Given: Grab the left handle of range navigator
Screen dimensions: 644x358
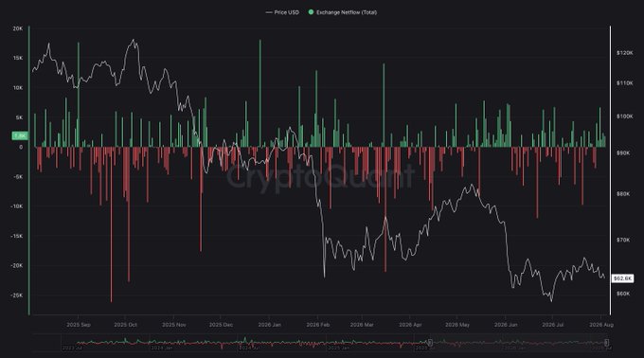Looking at the screenshot, I should [x=430, y=342].
